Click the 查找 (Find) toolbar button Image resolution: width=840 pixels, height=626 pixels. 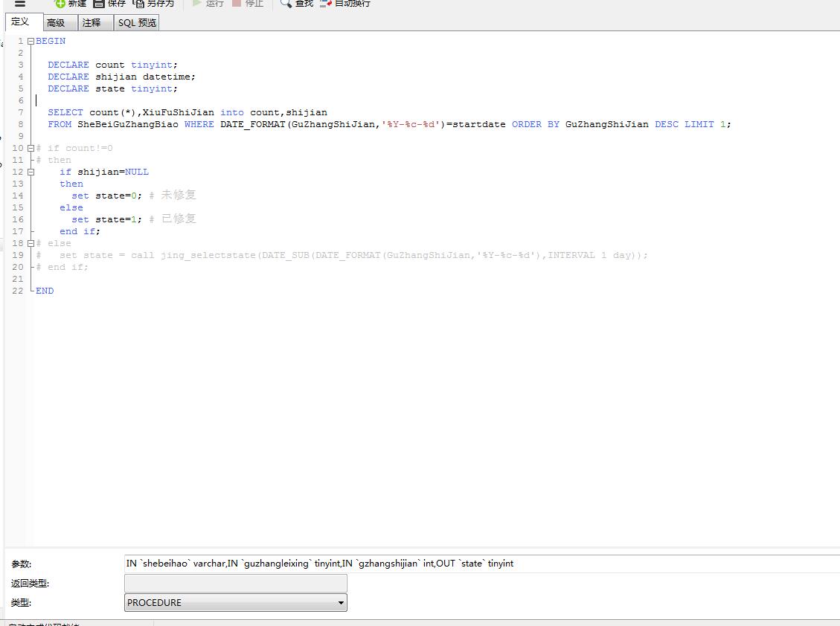pyautogui.click(x=297, y=3)
